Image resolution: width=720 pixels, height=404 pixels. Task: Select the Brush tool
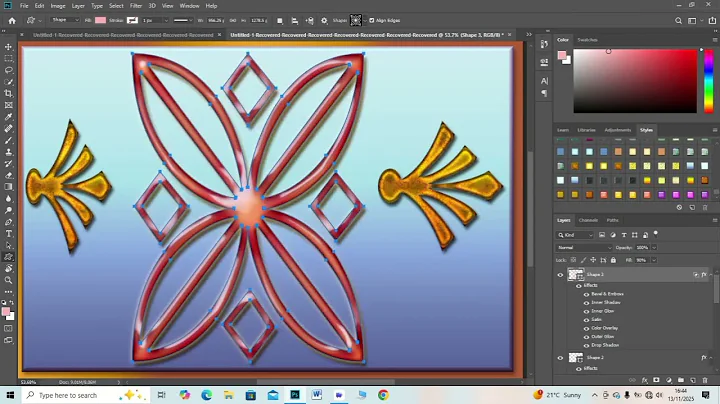coord(9,140)
